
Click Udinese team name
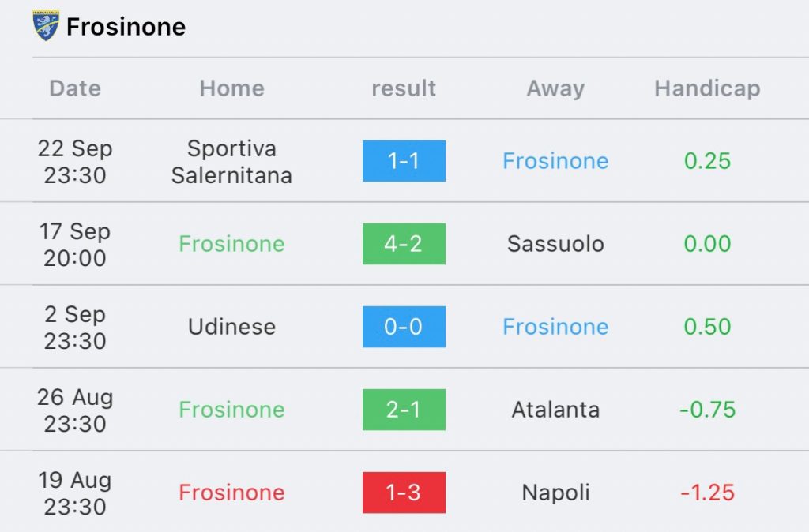[231, 327]
